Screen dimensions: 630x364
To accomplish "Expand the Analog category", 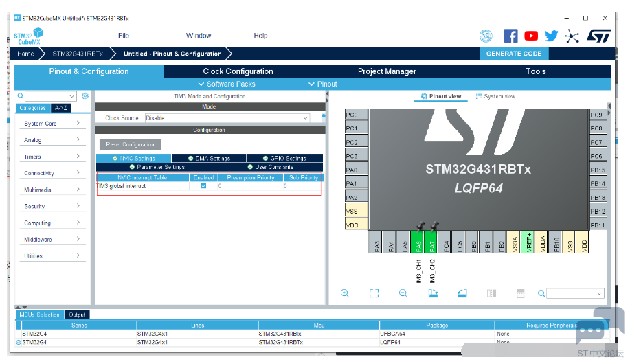I will click(52, 140).
